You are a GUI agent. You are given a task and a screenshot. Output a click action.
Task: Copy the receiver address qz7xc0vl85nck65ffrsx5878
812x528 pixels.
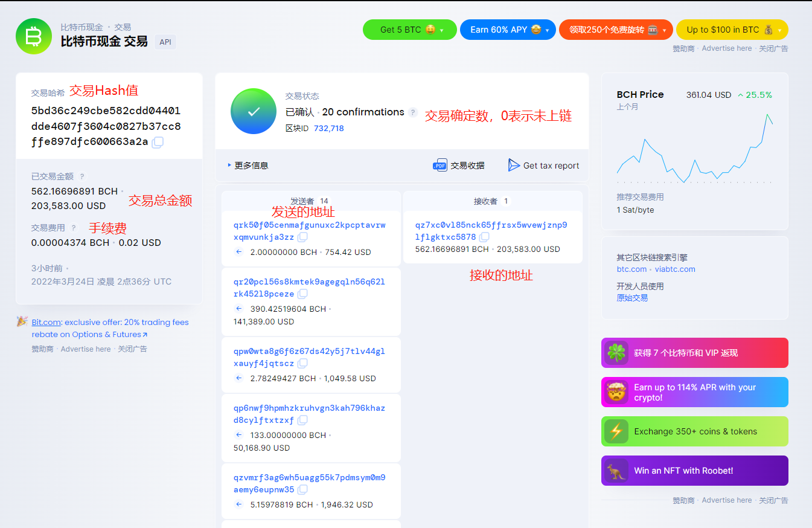point(484,237)
